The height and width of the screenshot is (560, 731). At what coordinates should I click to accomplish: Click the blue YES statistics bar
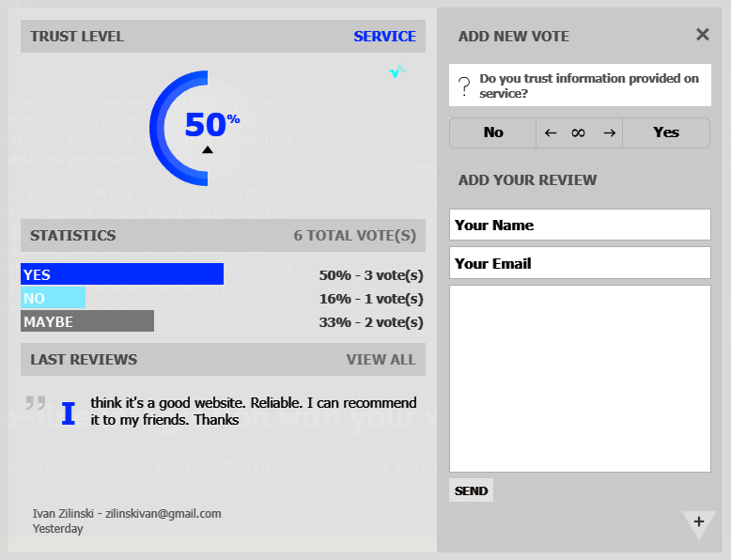coord(122,273)
